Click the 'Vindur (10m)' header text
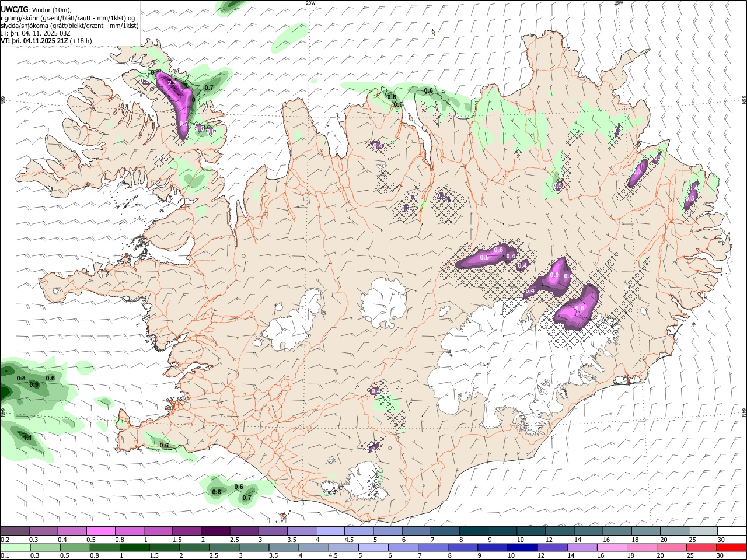The width and height of the screenshot is (747, 560). tap(51, 10)
